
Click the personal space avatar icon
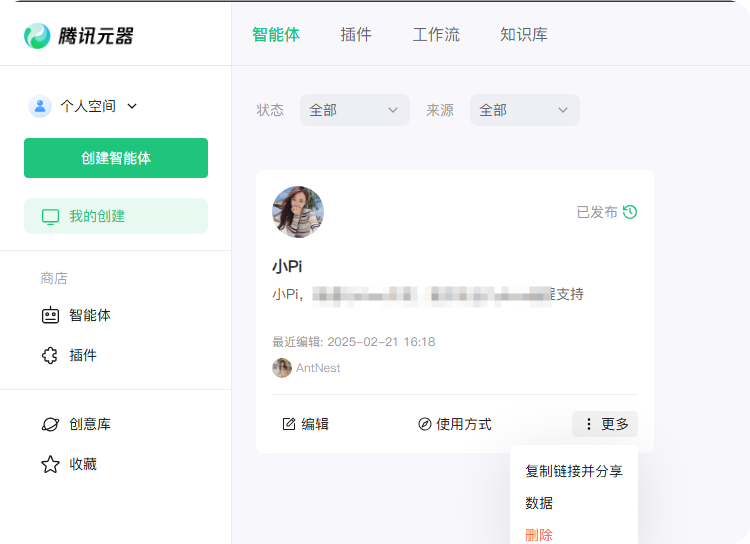pos(40,106)
